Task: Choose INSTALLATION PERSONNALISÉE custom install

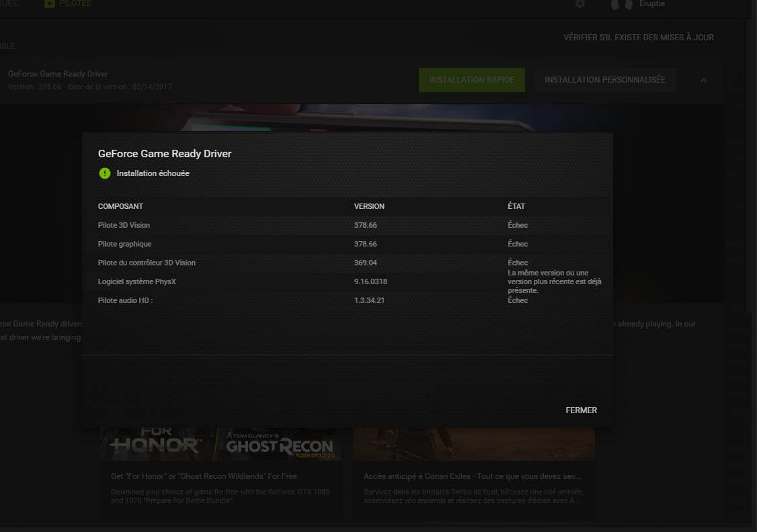Action: (605, 79)
